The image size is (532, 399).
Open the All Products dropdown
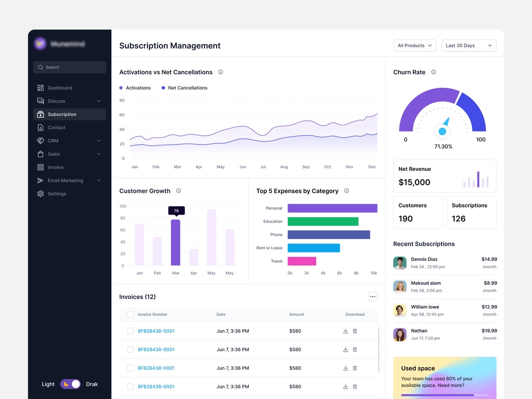[415, 46]
